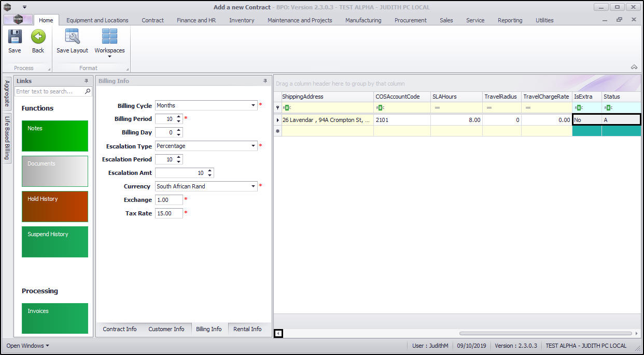This screenshot has height=355, width=644.
Task: Open the Procurement ribbon tab
Action: coord(410,20)
